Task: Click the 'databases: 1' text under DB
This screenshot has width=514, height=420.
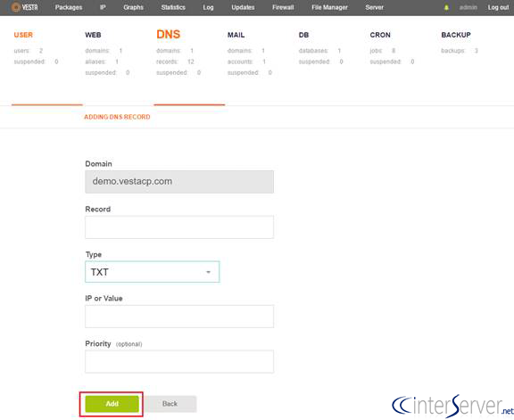Action: [319, 51]
